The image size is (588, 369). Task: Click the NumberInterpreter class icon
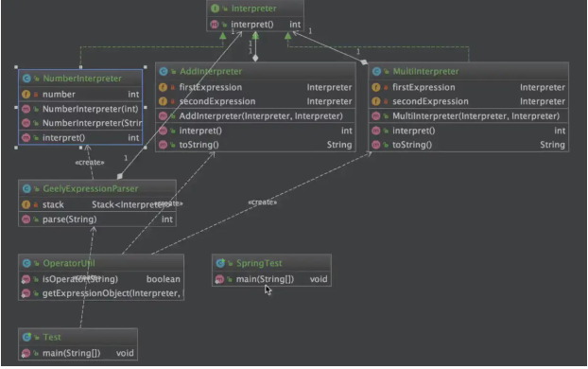(26, 79)
